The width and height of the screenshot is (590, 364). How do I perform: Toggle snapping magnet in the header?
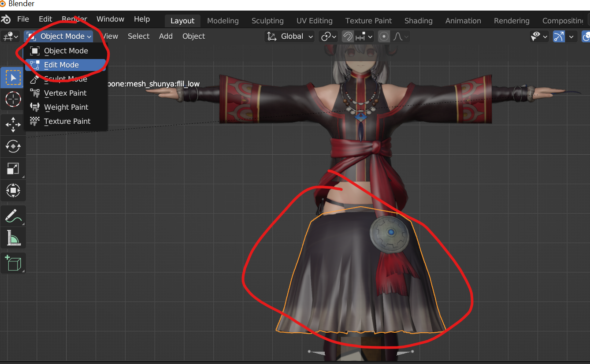tap(348, 37)
